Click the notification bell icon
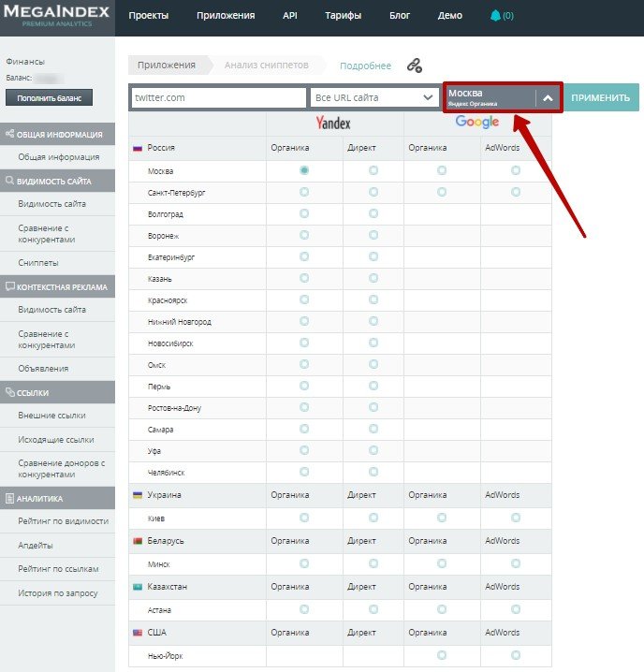 point(495,16)
